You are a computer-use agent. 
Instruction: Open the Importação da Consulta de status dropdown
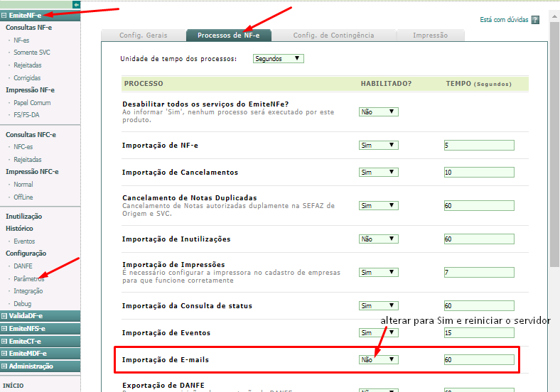(x=379, y=306)
